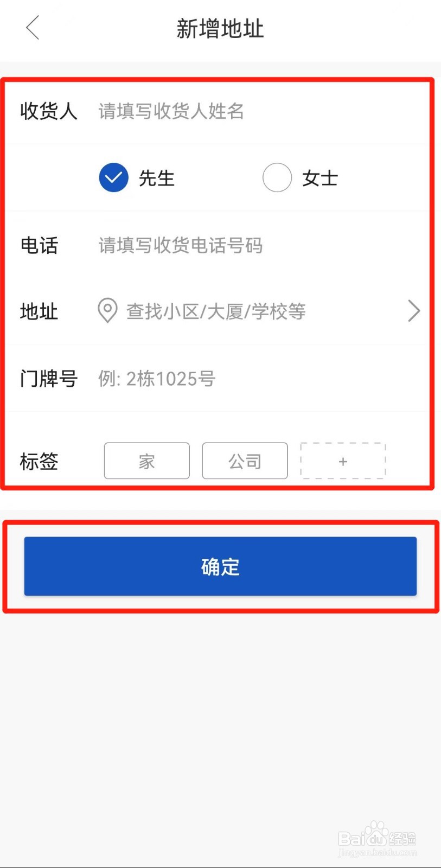The height and width of the screenshot is (868, 441).
Task: Tap the 标签 row label
Action: pos(39,462)
